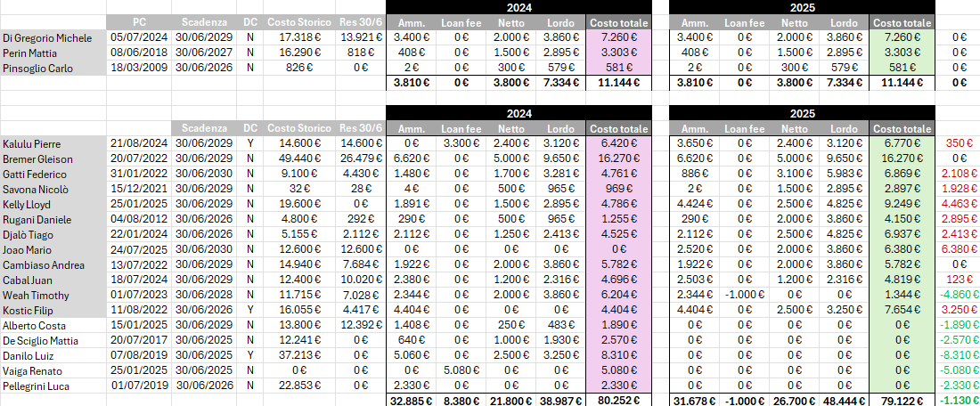Image resolution: width=980 pixels, height=406 pixels.
Task: Select Kalulu Pierre's DC value Y
Action: coord(250,143)
